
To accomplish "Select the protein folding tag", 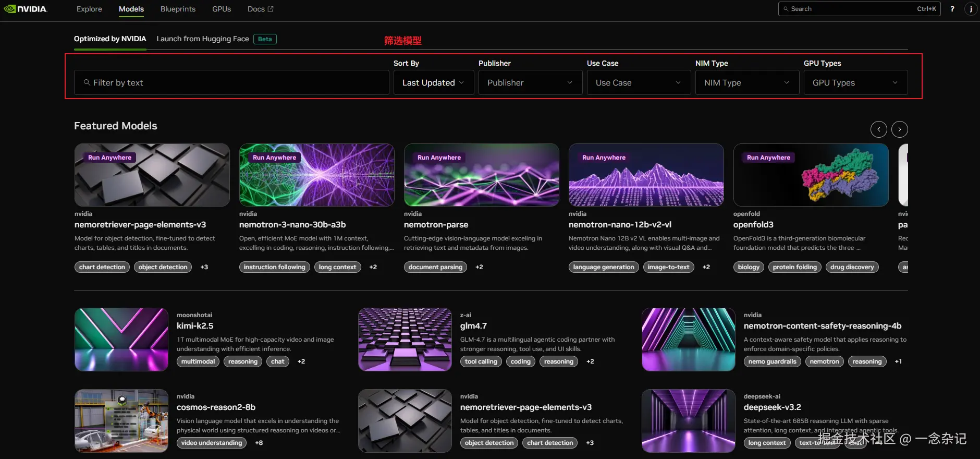I will point(795,267).
